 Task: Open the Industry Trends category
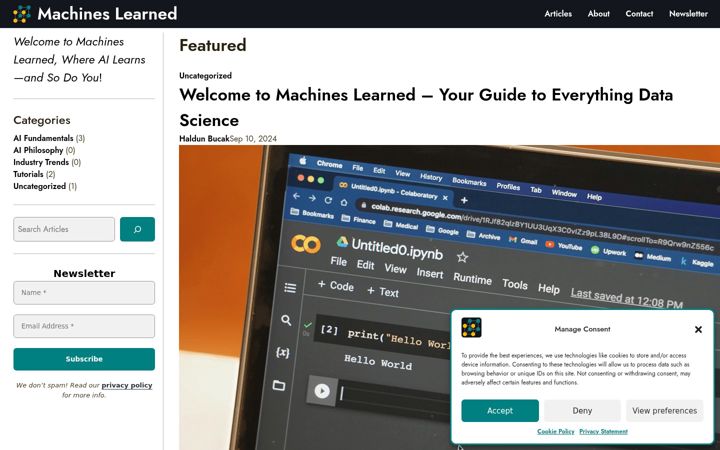pos(41,162)
